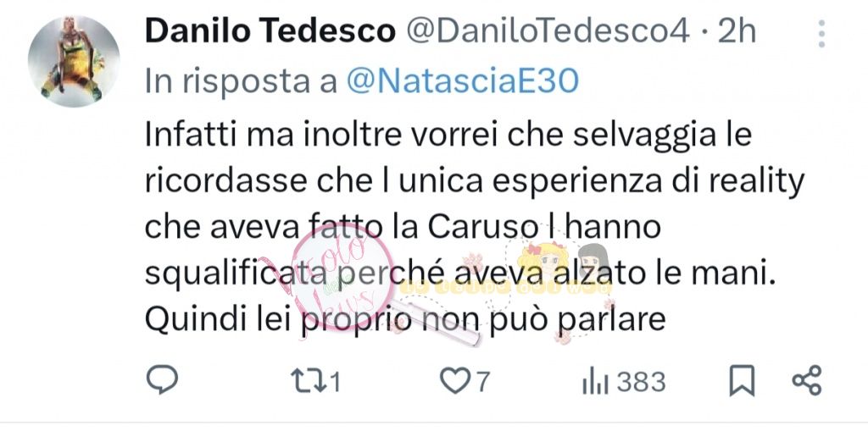The height and width of the screenshot is (431, 868).
Task: Click the "In risposta a" label
Action: click(242, 82)
